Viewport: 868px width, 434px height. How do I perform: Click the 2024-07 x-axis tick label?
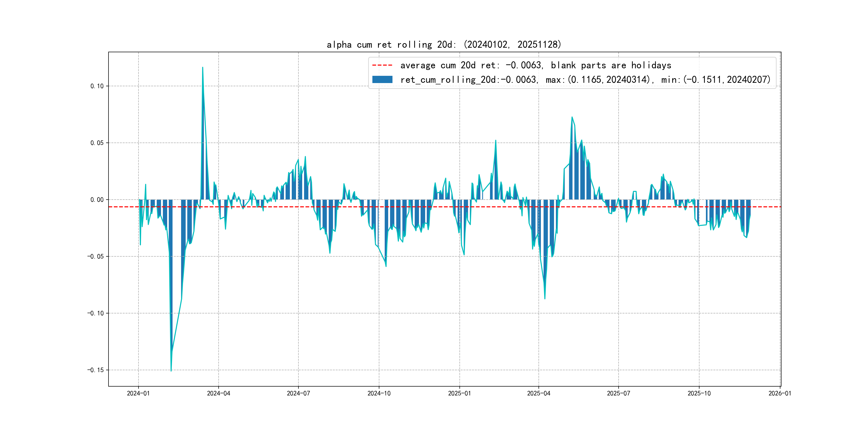click(x=298, y=393)
